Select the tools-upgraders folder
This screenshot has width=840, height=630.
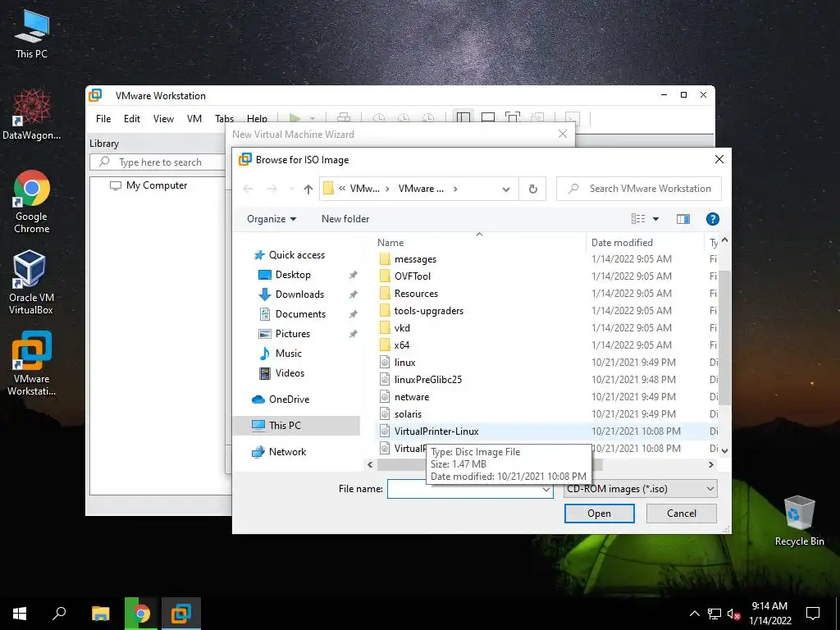pos(428,311)
